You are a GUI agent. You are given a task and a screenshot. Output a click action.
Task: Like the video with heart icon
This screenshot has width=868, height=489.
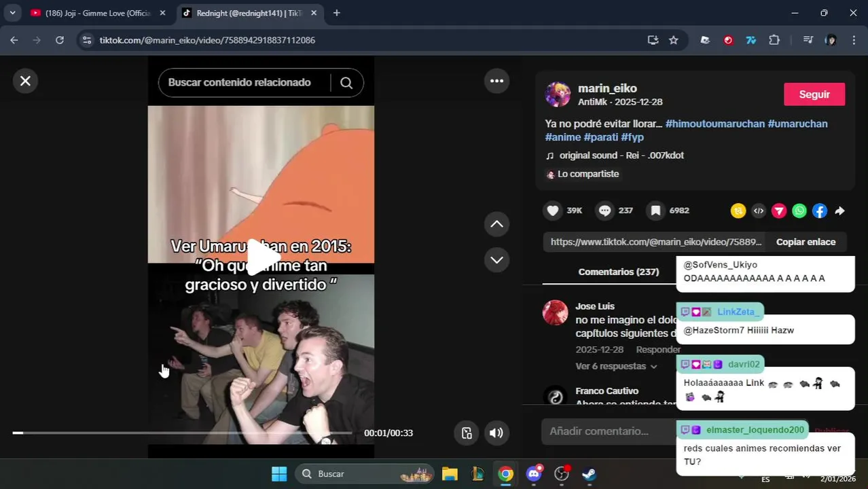coord(553,211)
